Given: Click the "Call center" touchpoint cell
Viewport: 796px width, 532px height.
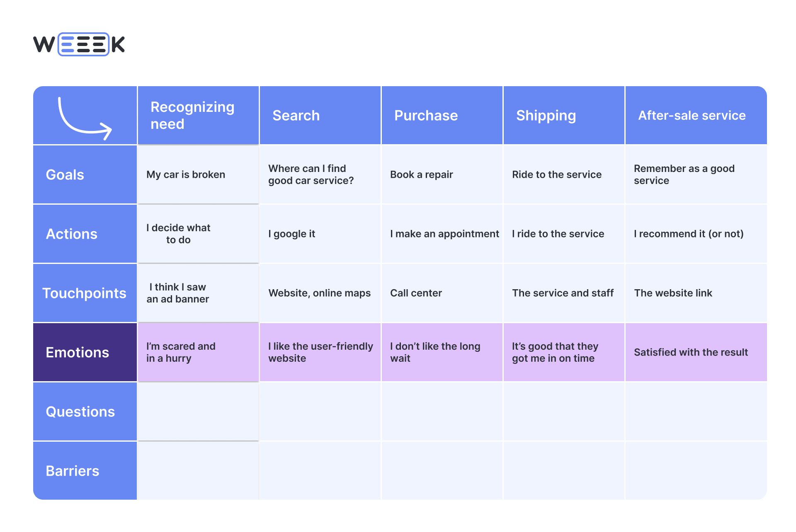Looking at the screenshot, I should tap(416, 293).
